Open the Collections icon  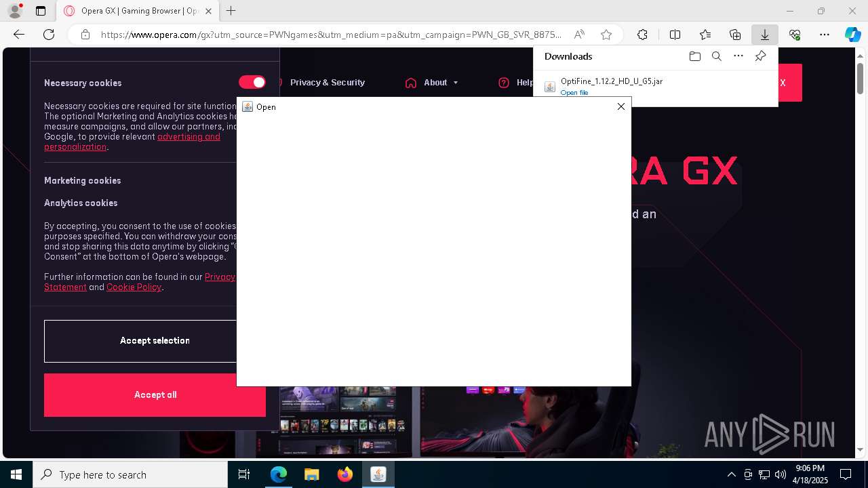click(x=735, y=35)
